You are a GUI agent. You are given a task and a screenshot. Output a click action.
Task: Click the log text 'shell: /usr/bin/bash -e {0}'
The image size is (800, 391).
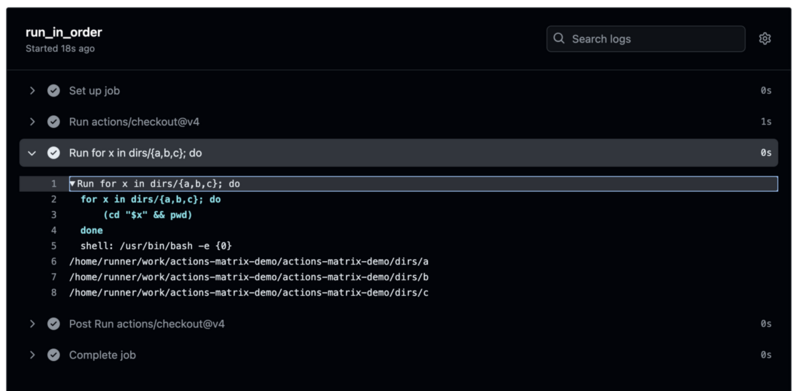[x=156, y=246]
